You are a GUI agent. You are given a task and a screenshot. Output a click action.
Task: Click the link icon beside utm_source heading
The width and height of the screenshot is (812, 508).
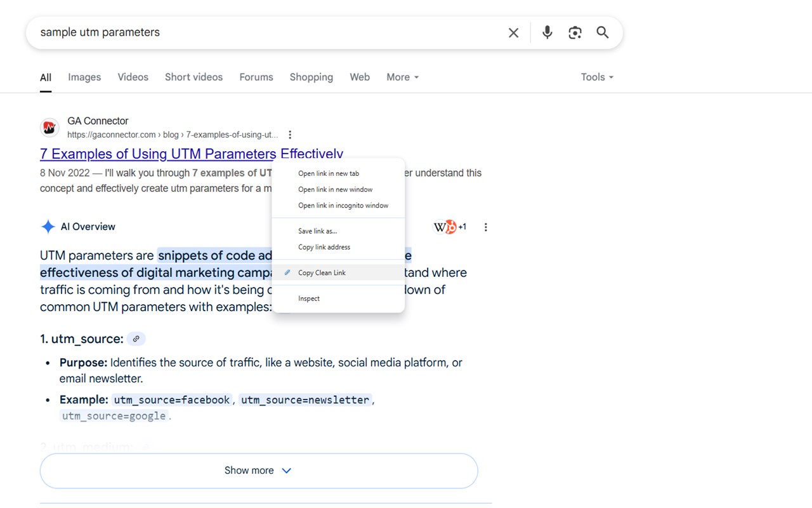click(x=136, y=339)
